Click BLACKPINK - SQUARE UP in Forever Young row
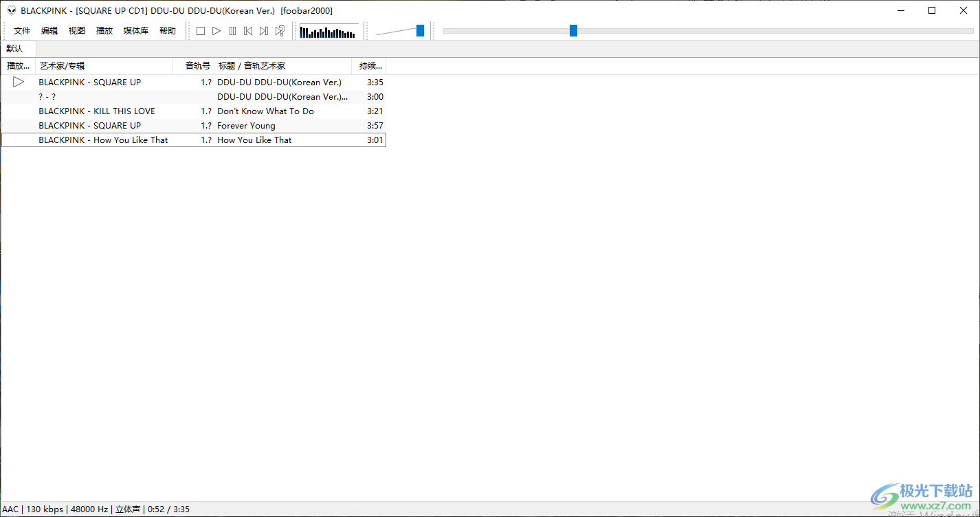This screenshot has height=517, width=980. 90,125
